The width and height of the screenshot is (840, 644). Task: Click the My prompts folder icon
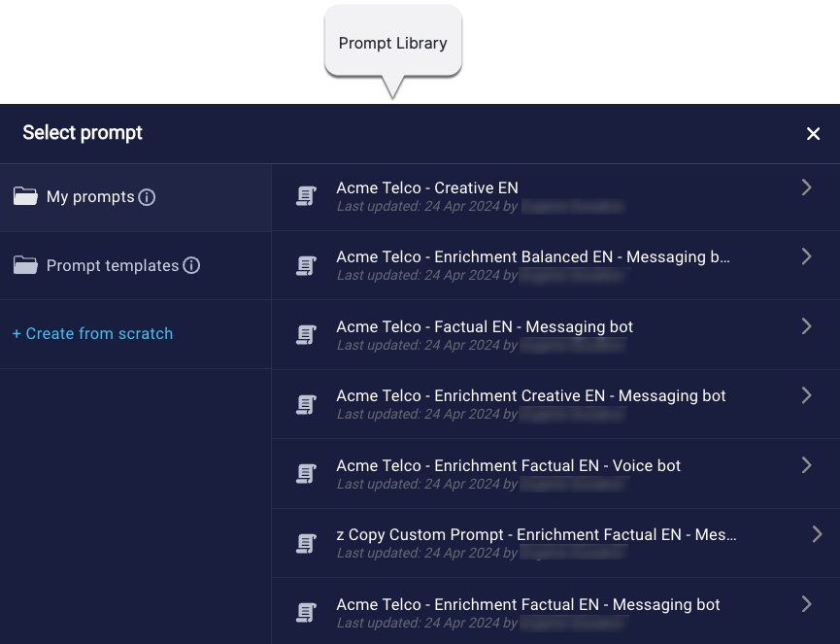point(25,196)
